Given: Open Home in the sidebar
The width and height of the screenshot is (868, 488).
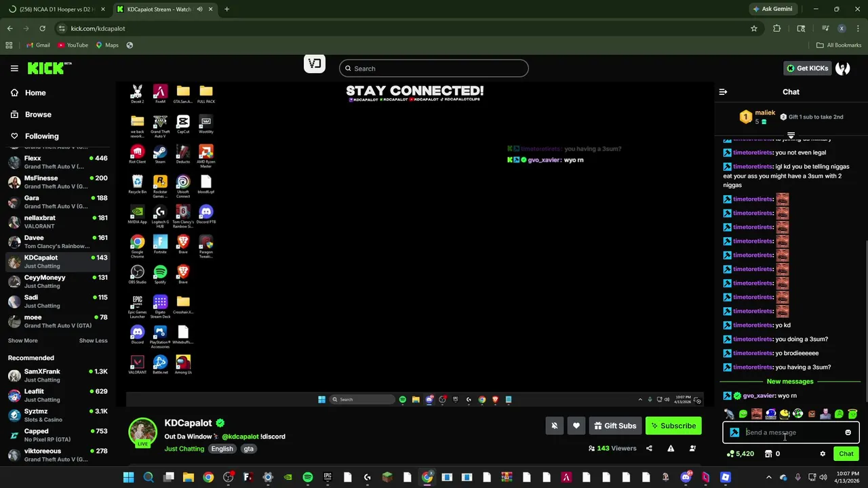Looking at the screenshot, I should 35,93.
